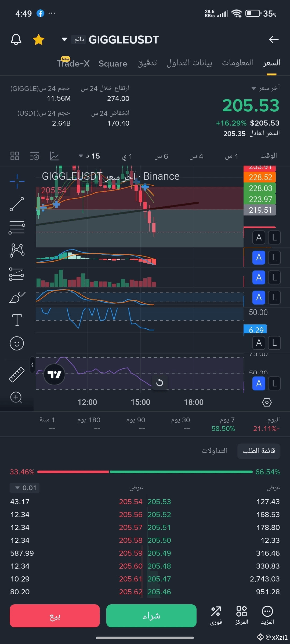The width and height of the screenshot is (290, 644).
Task: Select the crosshair cursor tool
Action: coord(17,181)
